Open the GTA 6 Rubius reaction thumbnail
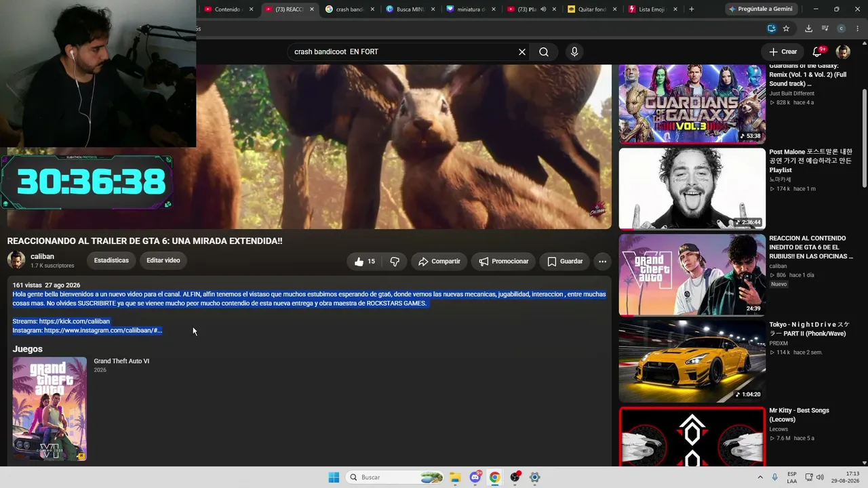 point(692,274)
